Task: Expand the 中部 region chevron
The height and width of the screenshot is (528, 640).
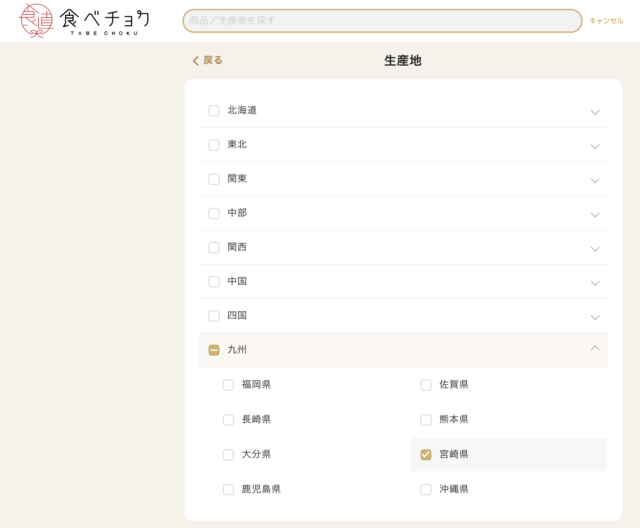Action: (595, 214)
